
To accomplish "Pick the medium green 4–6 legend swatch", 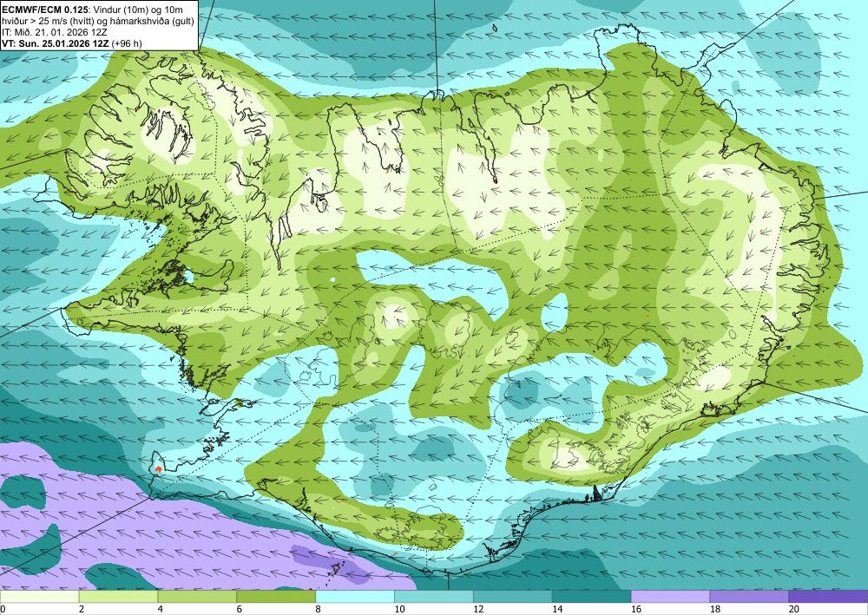I will [197, 597].
